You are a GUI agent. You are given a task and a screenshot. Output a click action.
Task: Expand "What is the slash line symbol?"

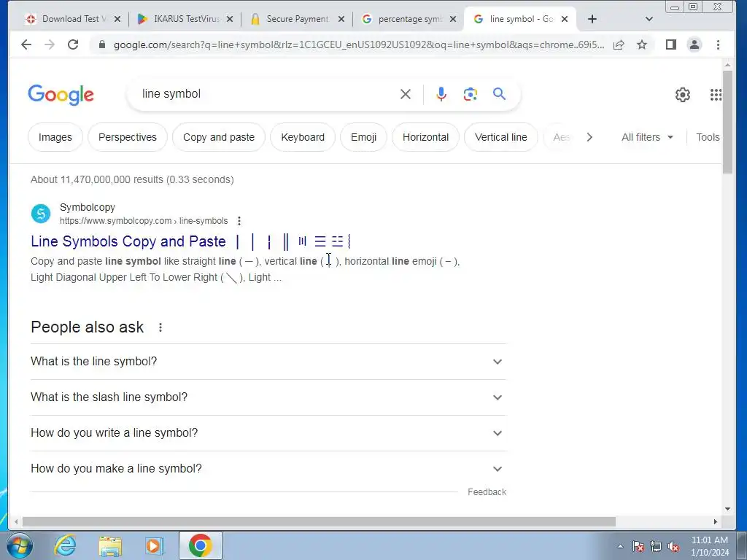pos(268,397)
